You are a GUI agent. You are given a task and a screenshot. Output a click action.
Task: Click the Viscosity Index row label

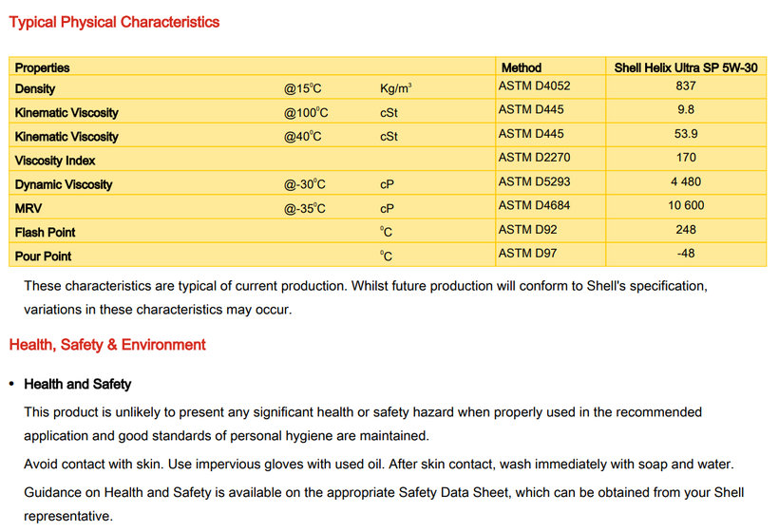pos(55,161)
